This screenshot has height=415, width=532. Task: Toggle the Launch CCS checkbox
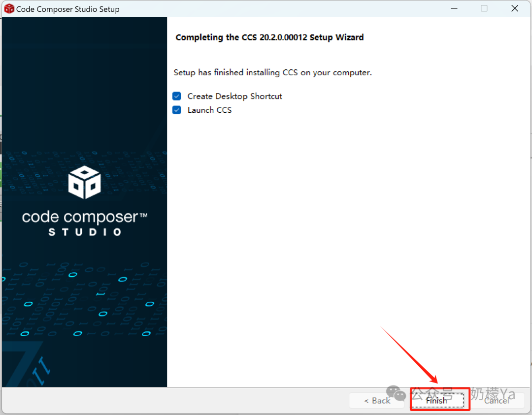pyautogui.click(x=177, y=110)
